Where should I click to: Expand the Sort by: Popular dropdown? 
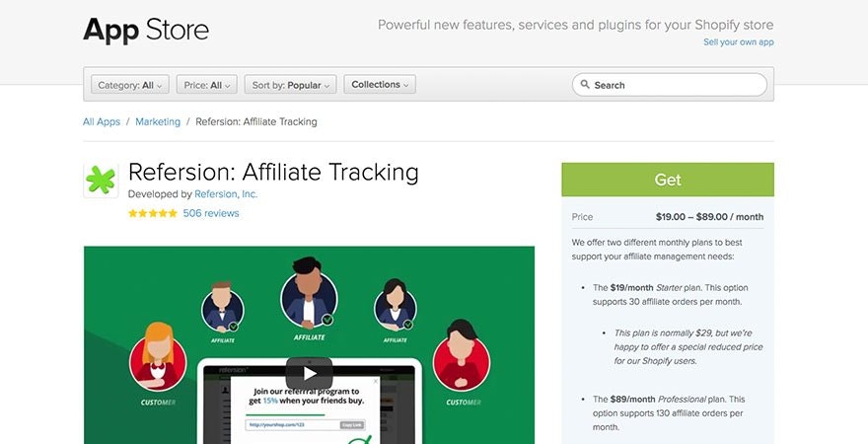pyautogui.click(x=290, y=85)
